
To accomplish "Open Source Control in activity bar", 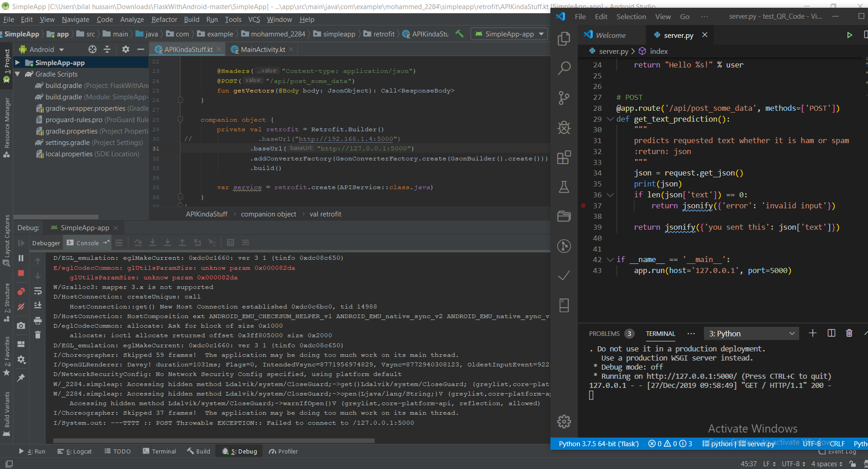I will point(564,98).
